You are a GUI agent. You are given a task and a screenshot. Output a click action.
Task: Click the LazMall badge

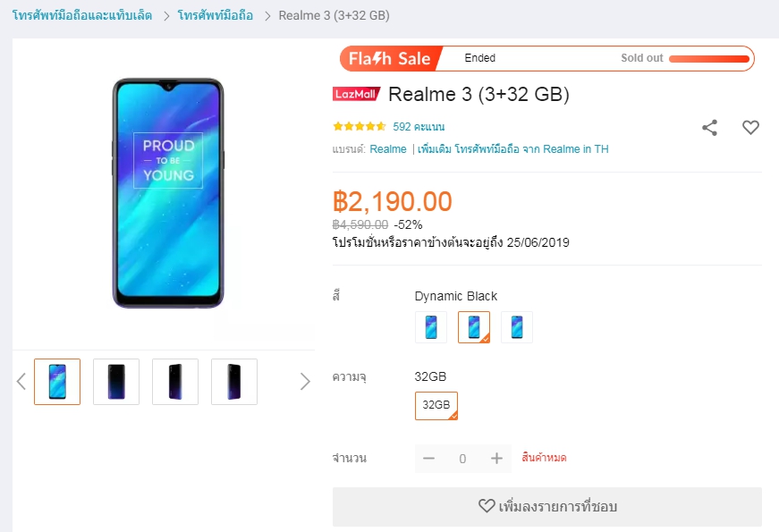[356, 95]
